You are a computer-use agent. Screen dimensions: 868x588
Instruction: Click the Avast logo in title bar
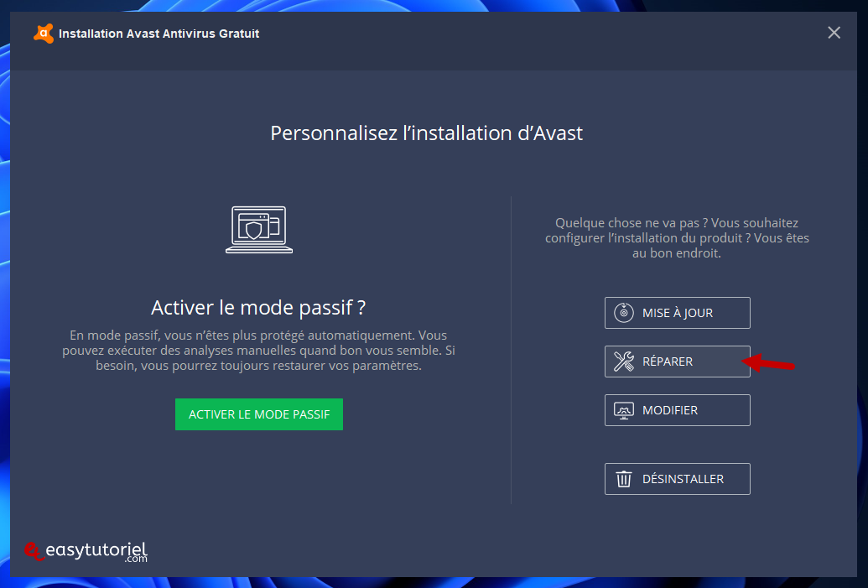point(44,34)
